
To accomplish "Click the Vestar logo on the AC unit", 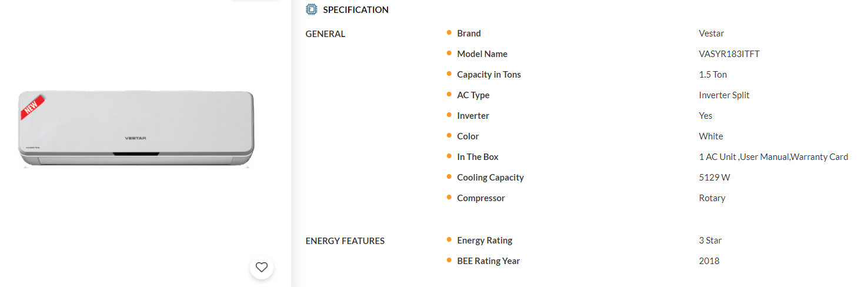I will pos(135,138).
